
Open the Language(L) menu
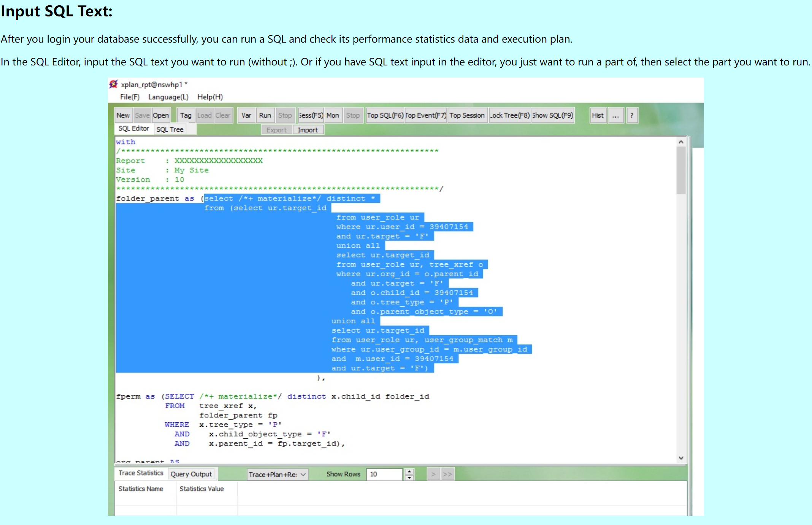pyautogui.click(x=168, y=97)
